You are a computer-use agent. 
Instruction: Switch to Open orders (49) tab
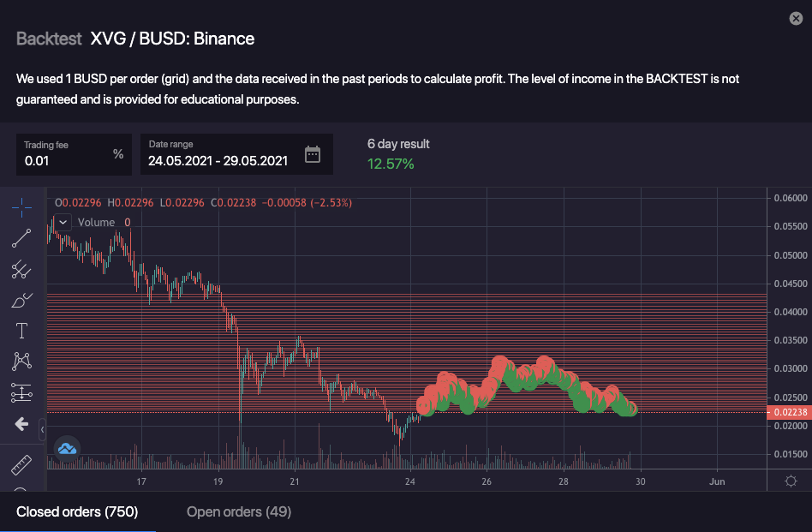click(x=239, y=512)
